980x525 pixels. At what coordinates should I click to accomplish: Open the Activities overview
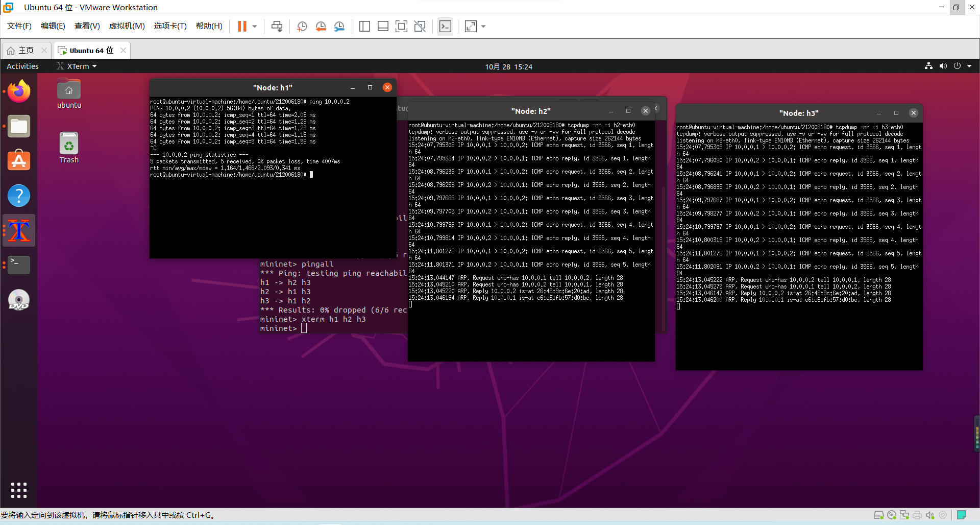coord(22,66)
